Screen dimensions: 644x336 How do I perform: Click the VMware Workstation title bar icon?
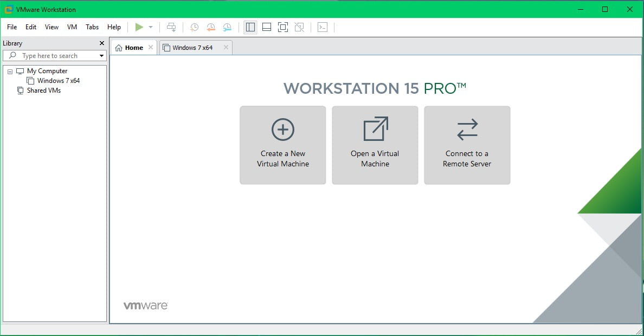tap(9, 9)
